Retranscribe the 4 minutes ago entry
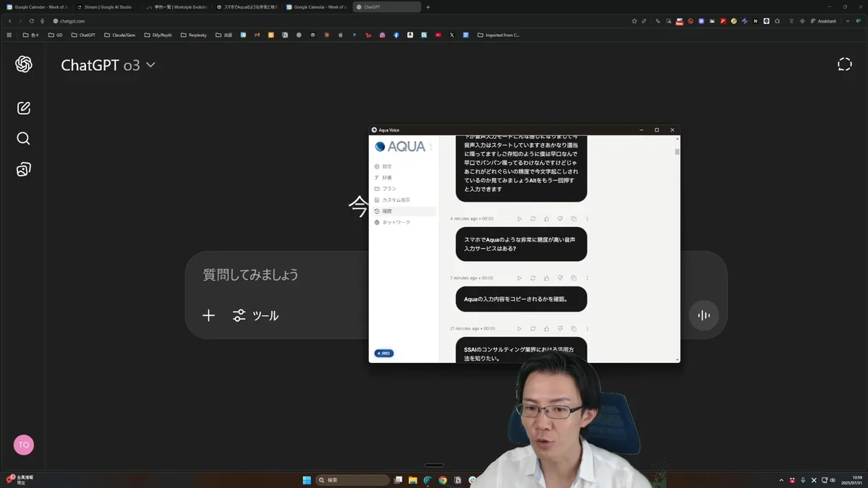Viewport: 868px width, 488px height. click(x=533, y=219)
